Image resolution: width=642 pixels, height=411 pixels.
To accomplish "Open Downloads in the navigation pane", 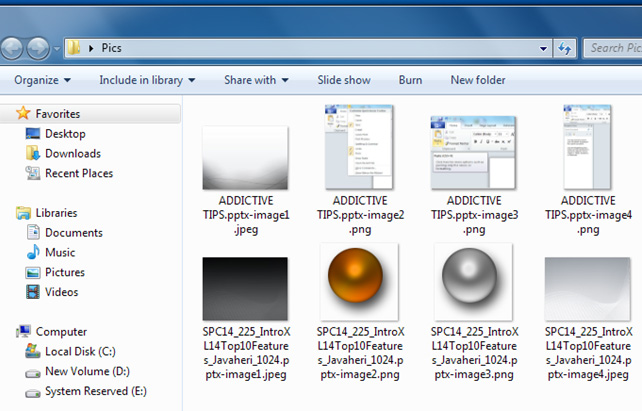I will (73, 154).
